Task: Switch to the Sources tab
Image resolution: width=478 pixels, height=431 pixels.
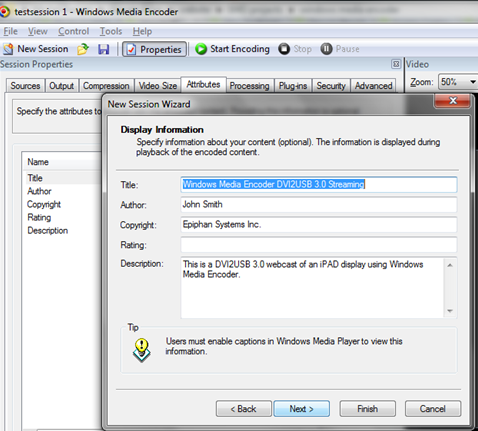Action: point(25,86)
